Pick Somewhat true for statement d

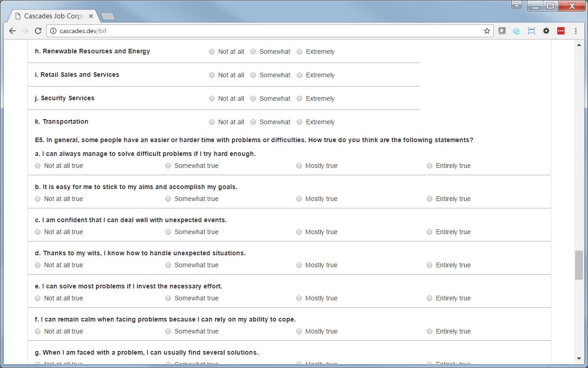168,265
